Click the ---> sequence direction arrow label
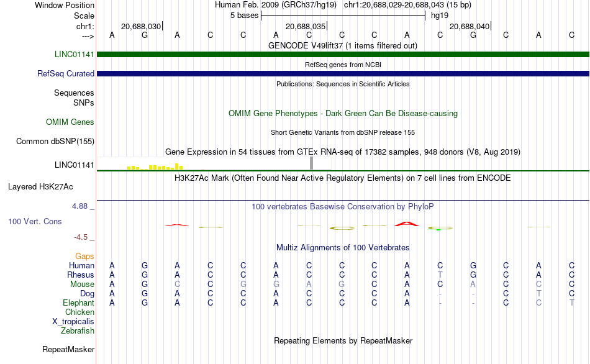This screenshot has height=364, width=590. point(88,36)
